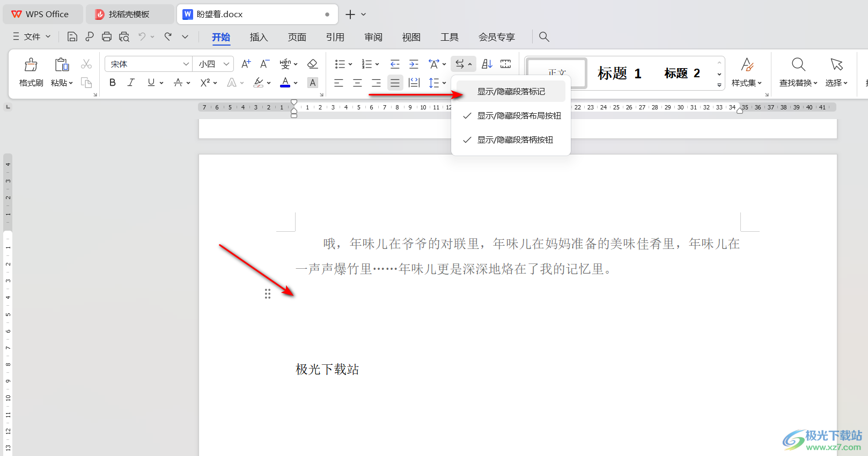This screenshot has width=868, height=456.
Task: Click the Paste (粘贴) clipboard icon
Action: [x=62, y=65]
